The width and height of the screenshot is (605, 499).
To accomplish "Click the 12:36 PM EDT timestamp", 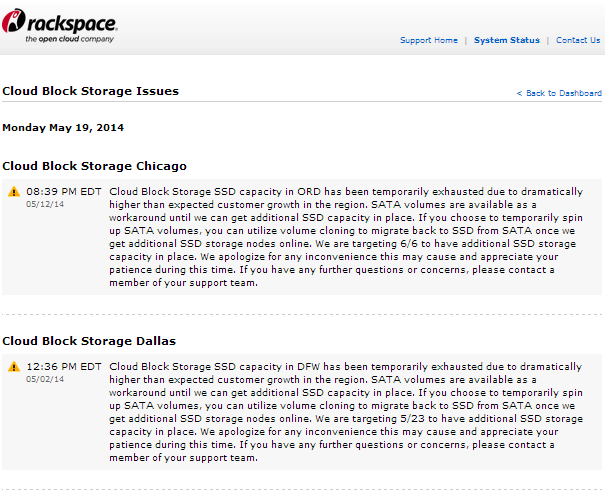I will tap(63, 366).
